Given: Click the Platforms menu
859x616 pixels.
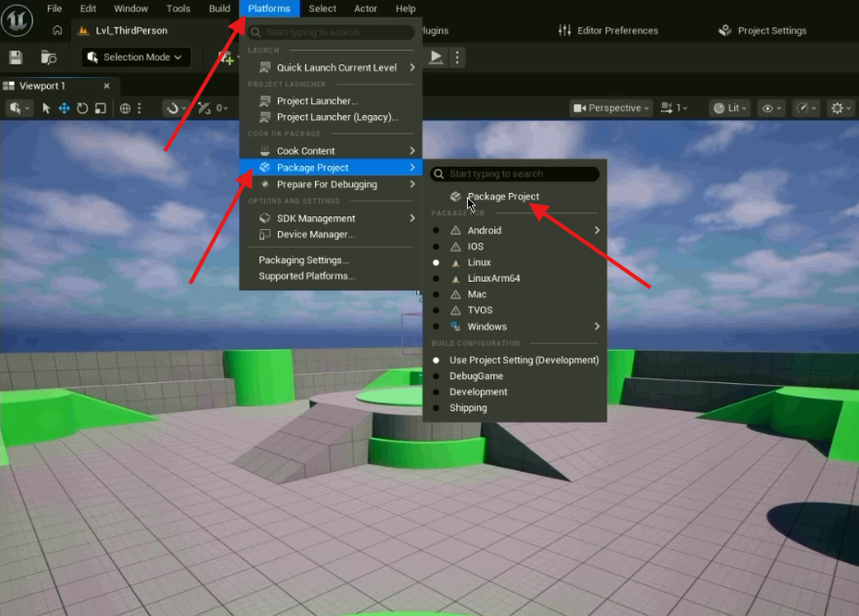Looking at the screenshot, I should tap(269, 9).
